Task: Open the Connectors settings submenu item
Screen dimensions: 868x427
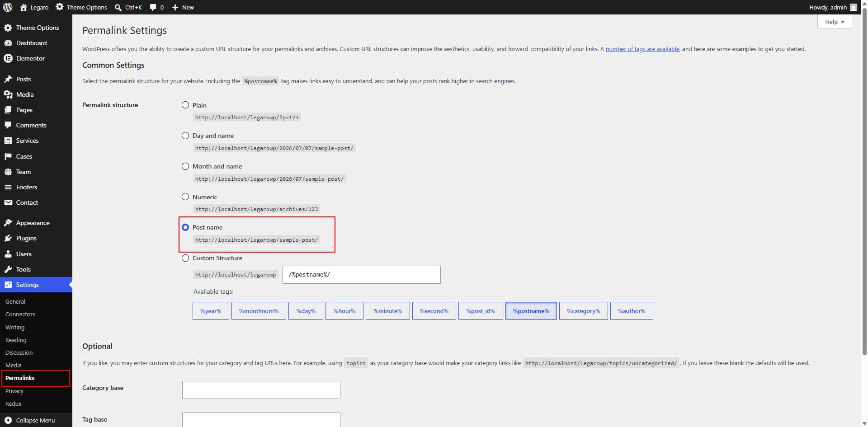Action: pyautogui.click(x=20, y=314)
